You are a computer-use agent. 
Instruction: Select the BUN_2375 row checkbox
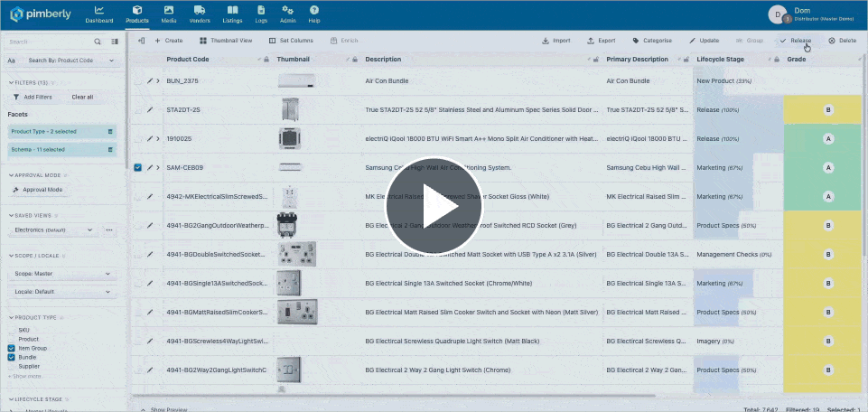[x=138, y=80]
